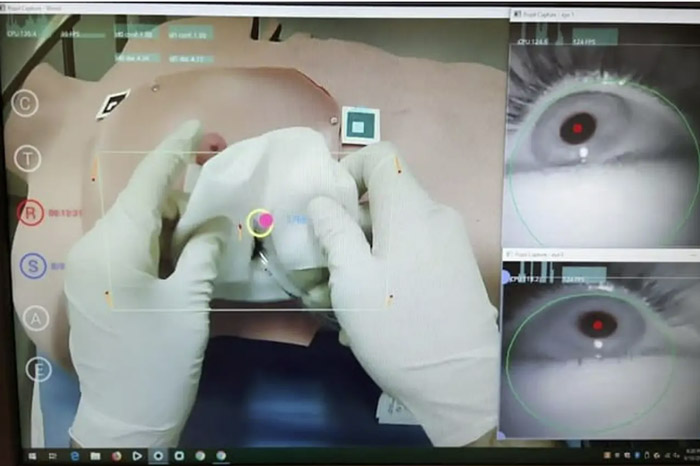Click the pink gaze marker circle
This screenshot has height=466, width=700.
click(x=262, y=221)
